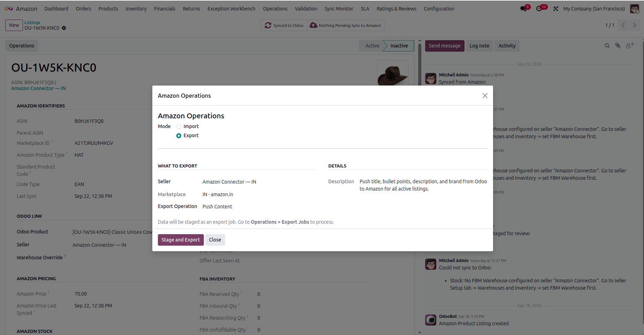644x335 pixels.
Task: Open the Configuration menu
Action: (x=439, y=9)
